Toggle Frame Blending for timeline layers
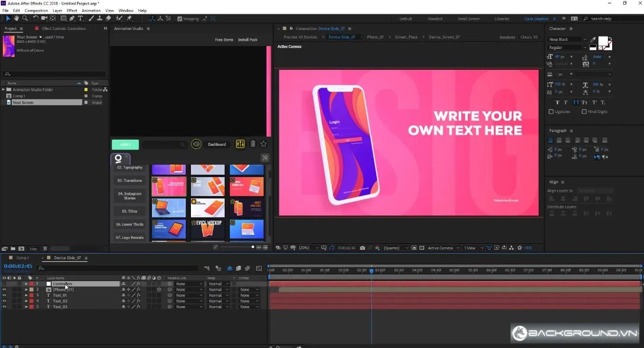The image size is (644, 348). pos(238,269)
